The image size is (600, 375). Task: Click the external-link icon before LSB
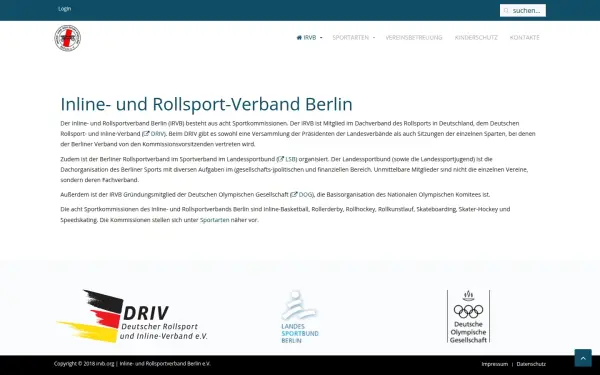[281, 159]
